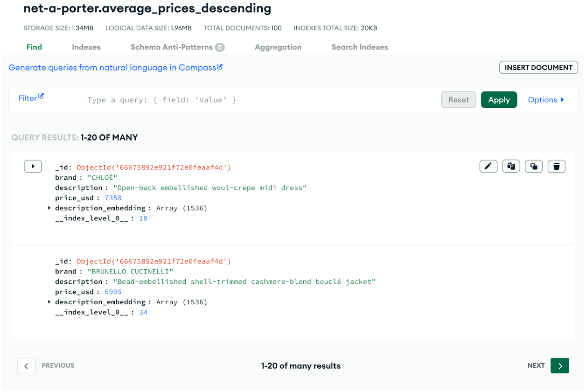The height and width of the screenshot is (392, 586).
Task: Expand description_embedding array in BRUNELLO CUCINELLI document
Action: pos(49,302)
